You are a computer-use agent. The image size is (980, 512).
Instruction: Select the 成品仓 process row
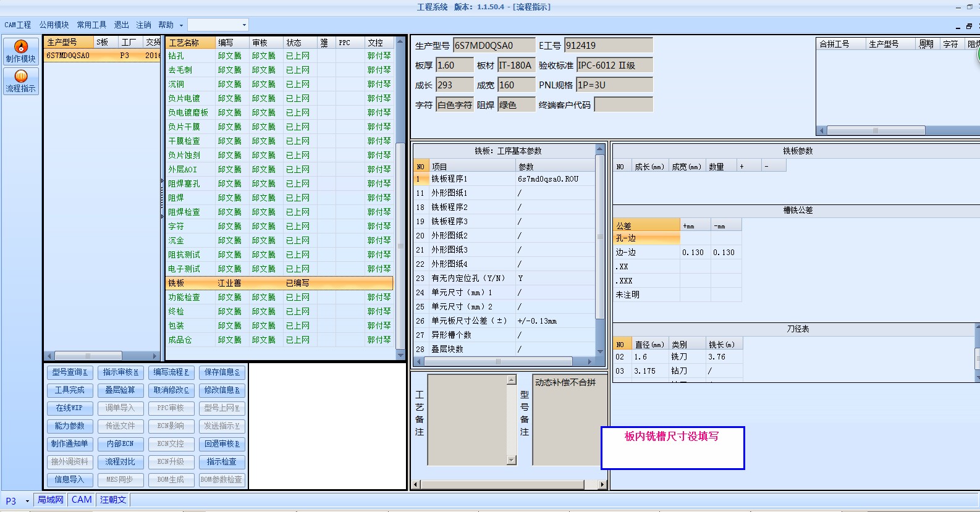280,340
